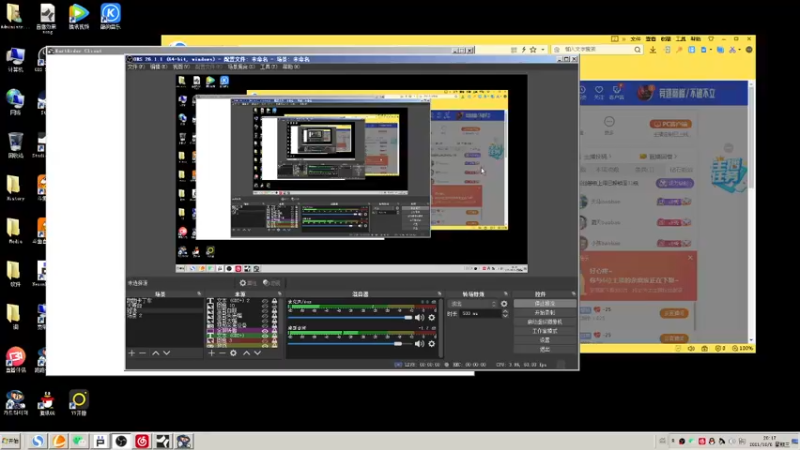Click Stop Streaming button in OBS controls
800x450 pixels.
[545, 304]
